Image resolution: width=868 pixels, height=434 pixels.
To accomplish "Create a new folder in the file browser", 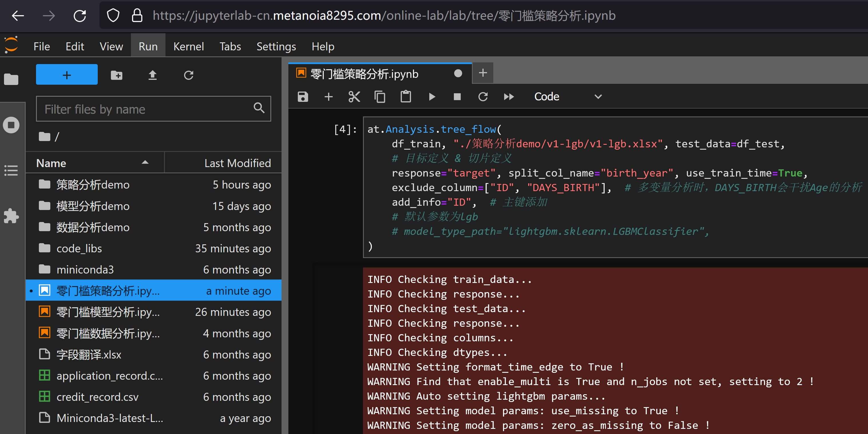I will point(117,75).
